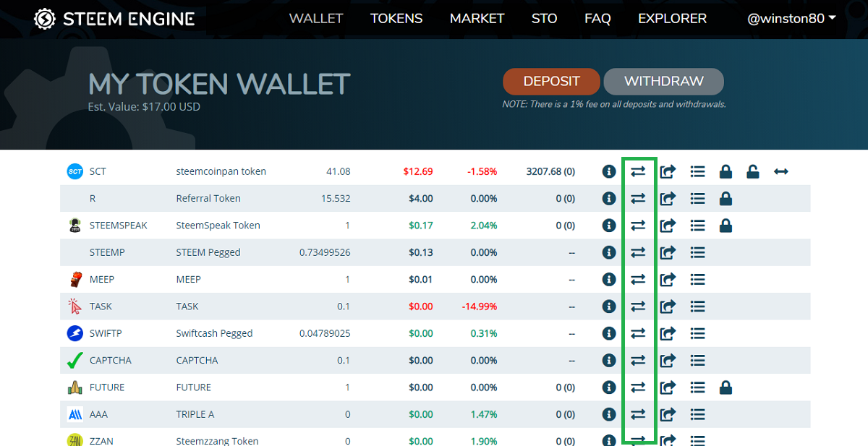
Task: Open info for STEEM Pegged token
Action: pyautogui.click(x=609, y=252)
